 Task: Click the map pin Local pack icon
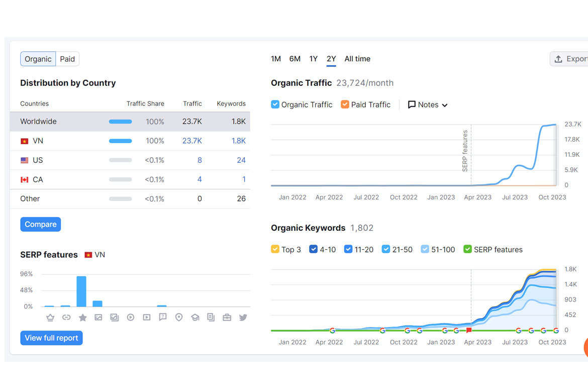pos(179,318)
